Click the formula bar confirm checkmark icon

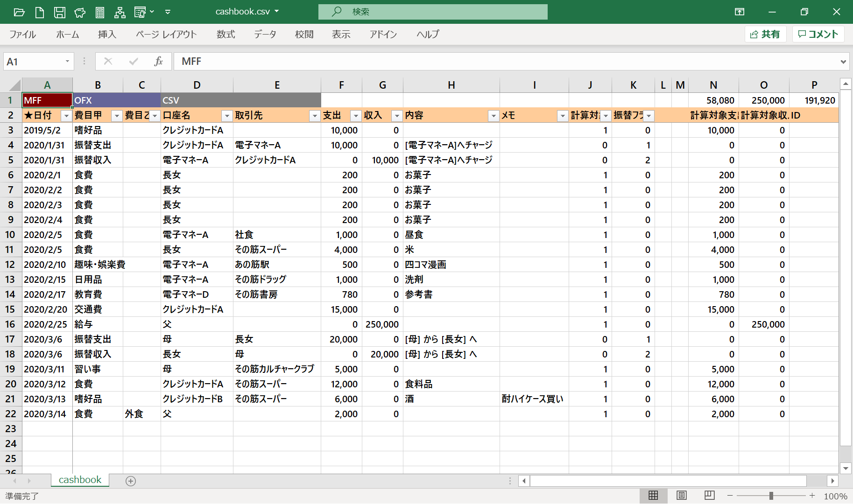[x=134, y=62]
